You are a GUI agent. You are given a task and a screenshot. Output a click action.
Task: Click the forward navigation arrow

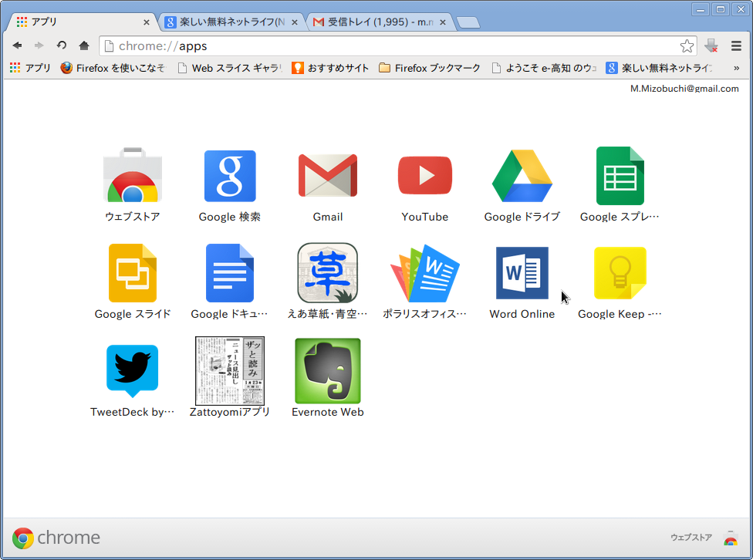[39, 46]
